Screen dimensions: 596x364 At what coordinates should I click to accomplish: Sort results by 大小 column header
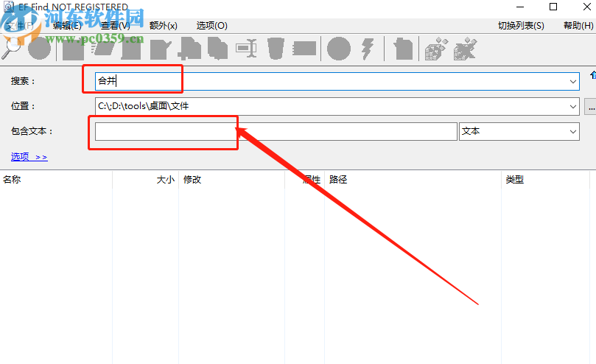click(x=146, y=180)
